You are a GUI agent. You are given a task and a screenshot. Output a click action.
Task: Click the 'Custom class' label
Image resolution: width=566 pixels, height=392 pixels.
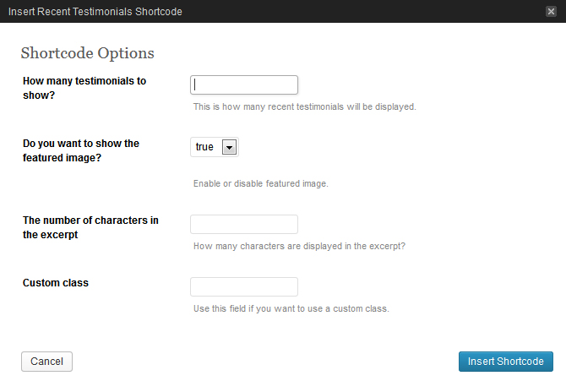pyautogui.click(x=56, y=283)
